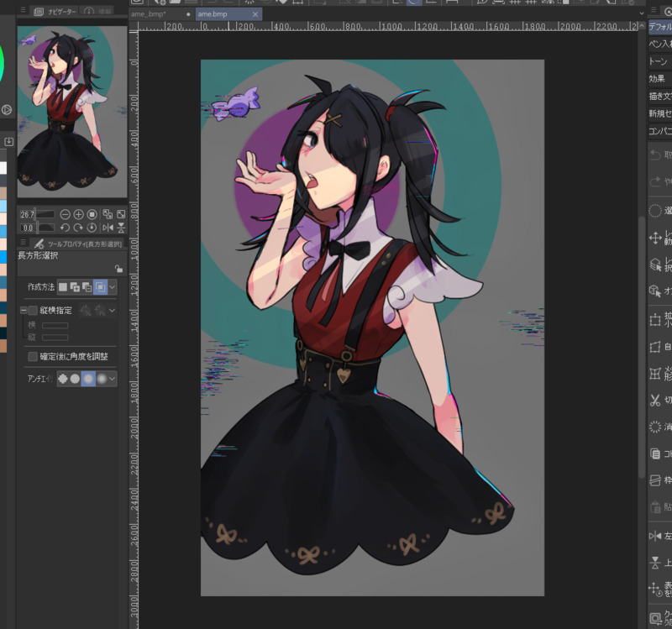
Task: Click the flip vertical icon in quick access
Action: pyautogui.click(x=655, y=563)
